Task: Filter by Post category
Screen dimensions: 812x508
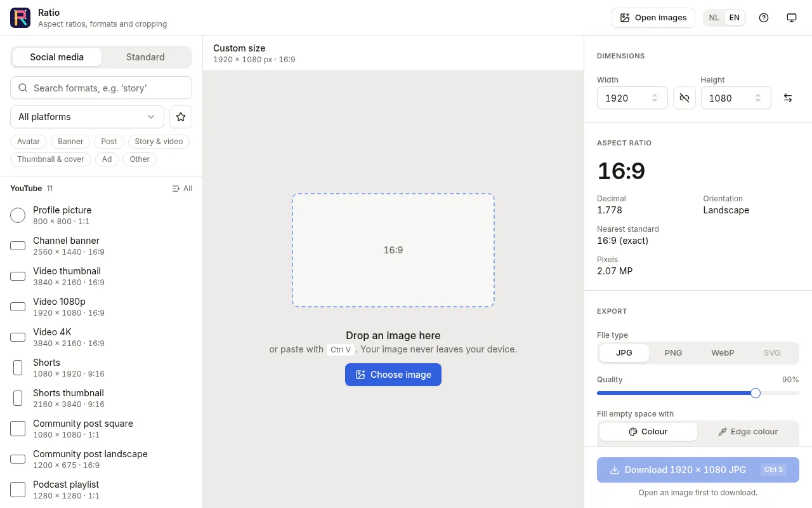Action: (109, 142)
